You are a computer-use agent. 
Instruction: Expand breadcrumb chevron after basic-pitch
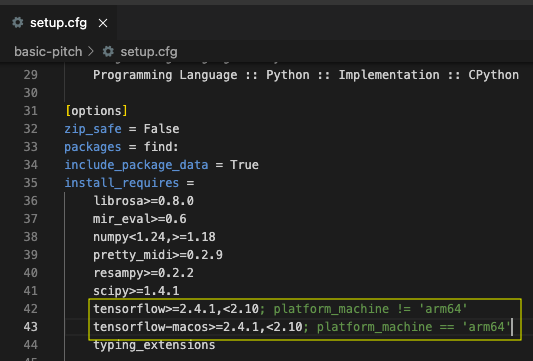pos(91,52)
